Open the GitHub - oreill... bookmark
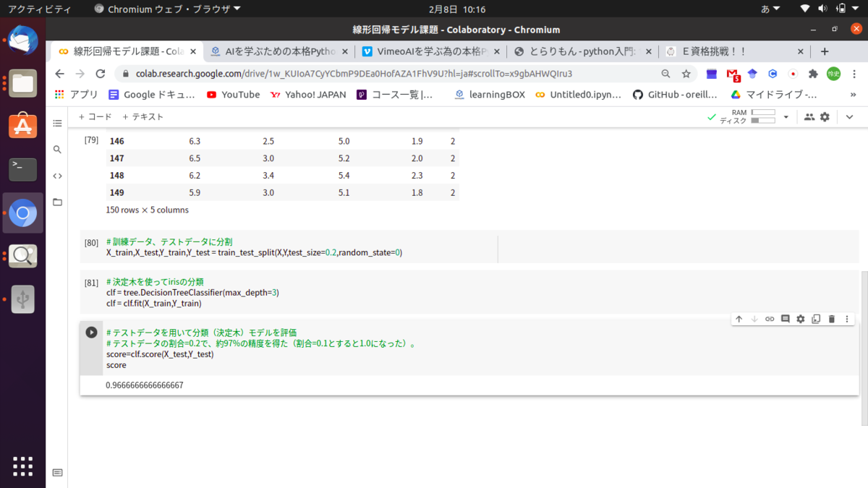Image resolution: width=868 pixels, height=488 pixels. point(675,94)
